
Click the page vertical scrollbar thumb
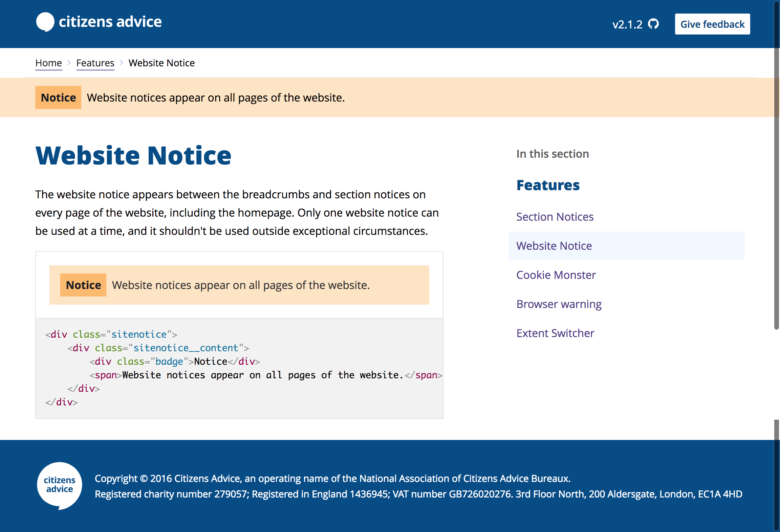[777, 169]
